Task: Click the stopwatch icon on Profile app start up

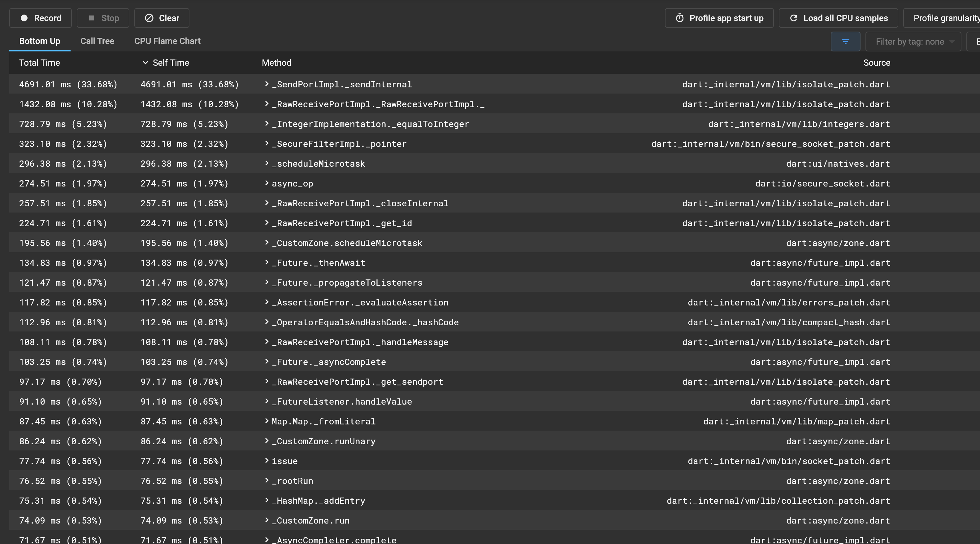Action: tap(680, 18)
